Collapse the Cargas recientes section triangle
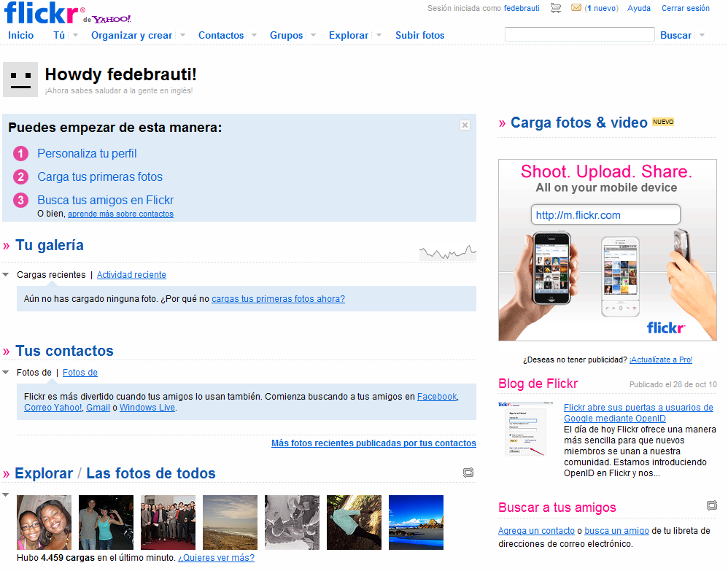The width and height of the screenshot is (728, 571). 7,275
